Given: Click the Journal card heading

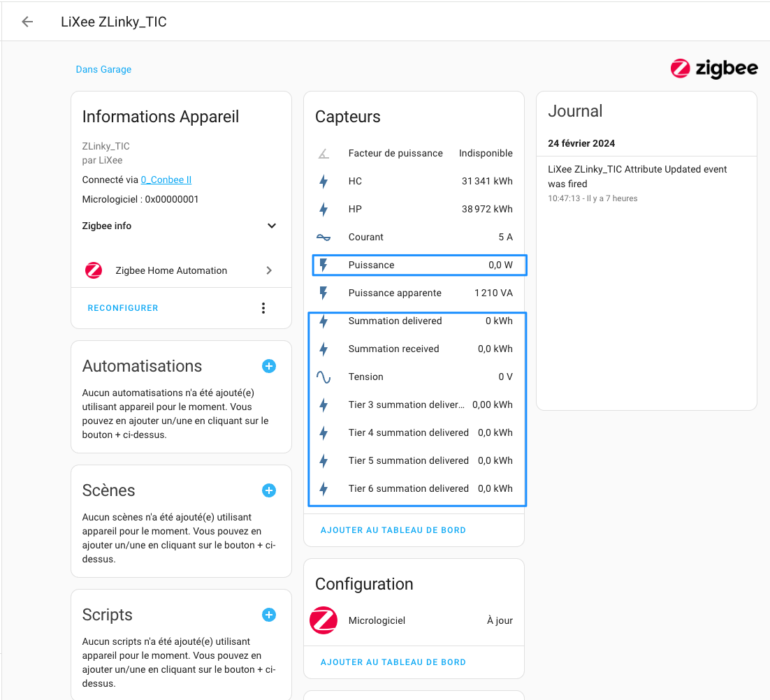Looking at the screenshot, I should (575, 111).
